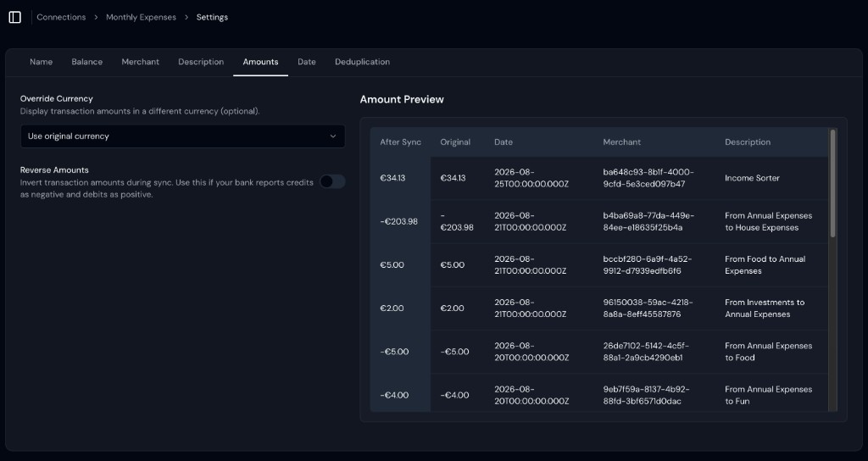Select merchant ID starting b4ba69a8

click(648, 221)
